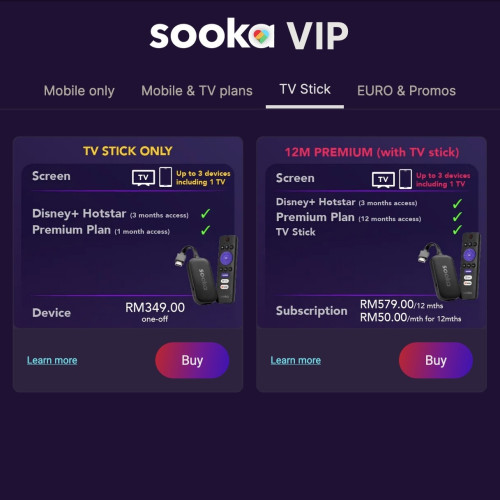500x500 pixels.
Task: Click the TV icon in 12M Premium card
Action: point(383,180)
